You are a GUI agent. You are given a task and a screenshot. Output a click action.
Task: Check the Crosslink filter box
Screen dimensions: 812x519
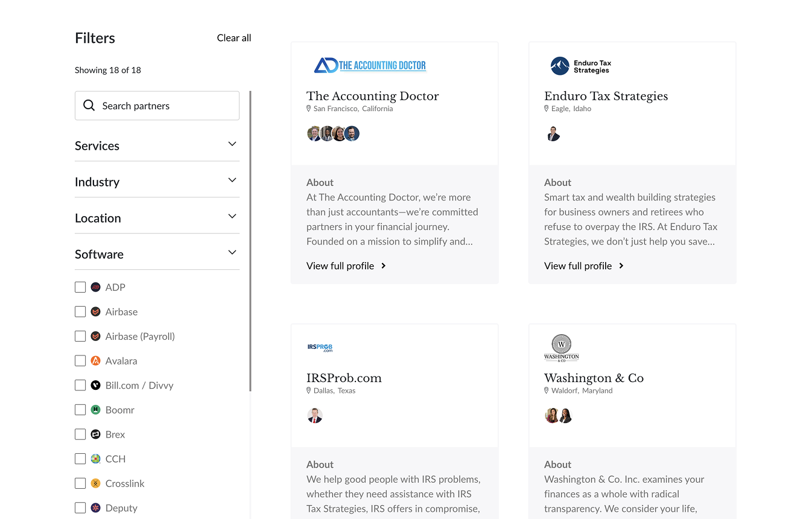tap(80, 483)
